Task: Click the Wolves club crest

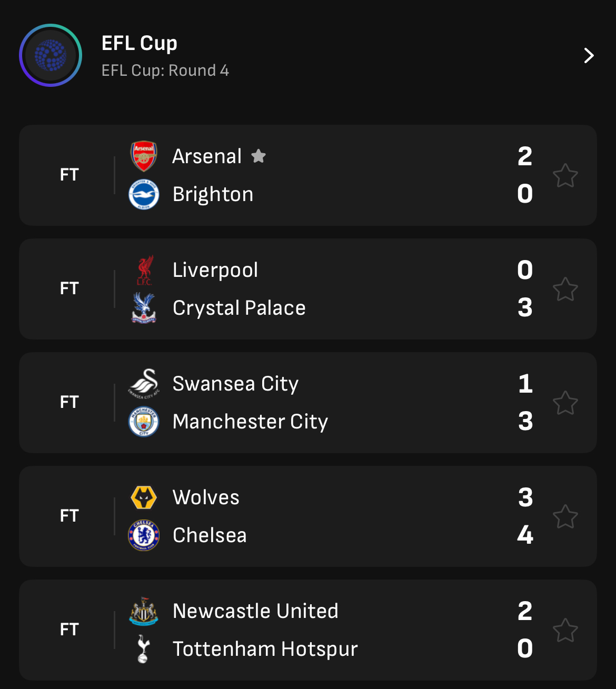Action: click(144, 497)
